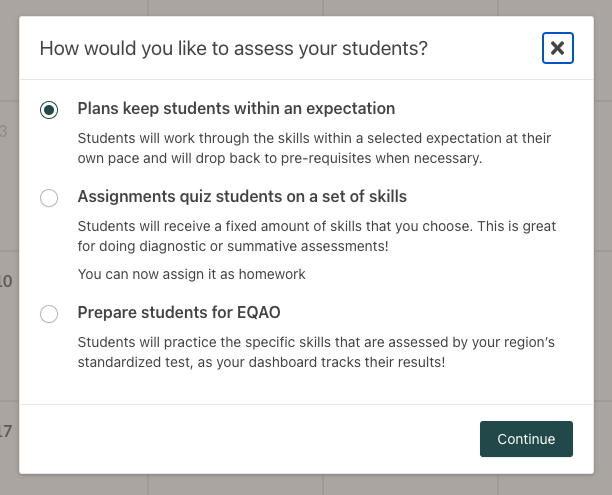
Task: Click empty footer area left of Continue
Action: pos(250,439)
